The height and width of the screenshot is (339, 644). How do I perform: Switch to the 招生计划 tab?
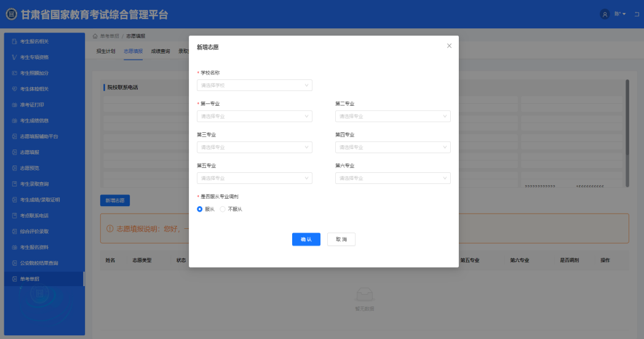[106, 51]
